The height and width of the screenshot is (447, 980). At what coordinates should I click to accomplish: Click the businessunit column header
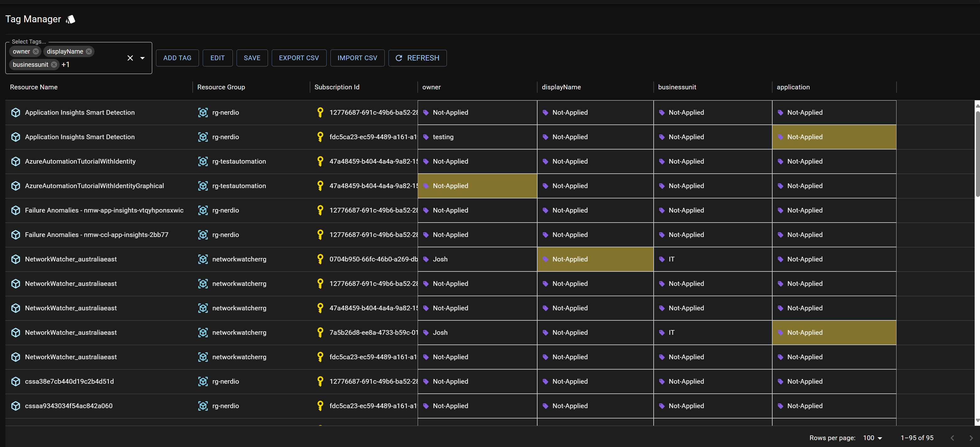pyautogui.click(x=677, y=87)
